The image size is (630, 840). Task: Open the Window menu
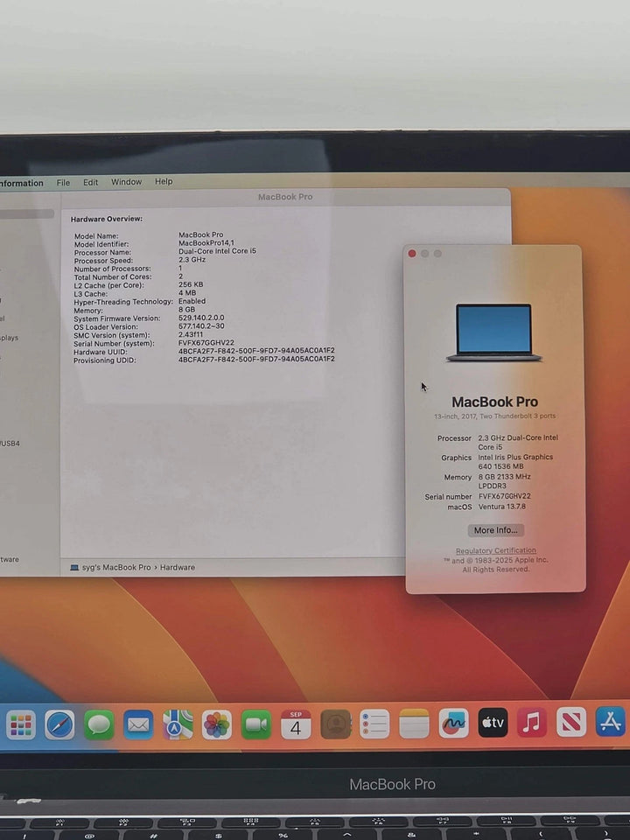point(126,182)
